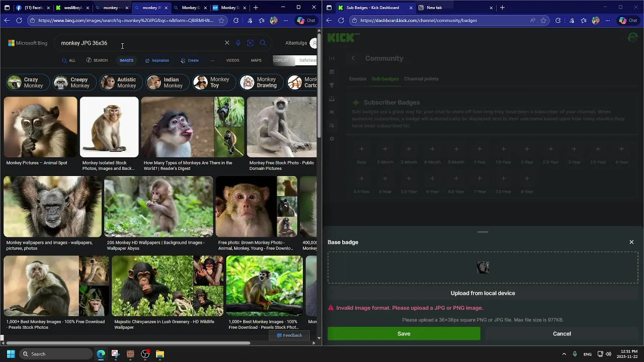This screenshot has width=644, height=362.
Task: Cancel the Base badge upload
Action: point(562,334)
